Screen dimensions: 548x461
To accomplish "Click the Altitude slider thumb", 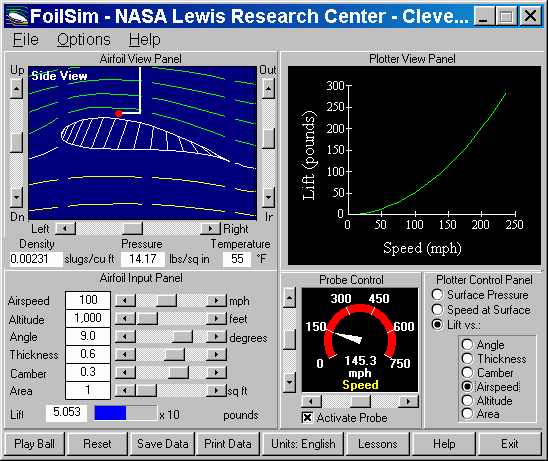I will pos(148,319).
